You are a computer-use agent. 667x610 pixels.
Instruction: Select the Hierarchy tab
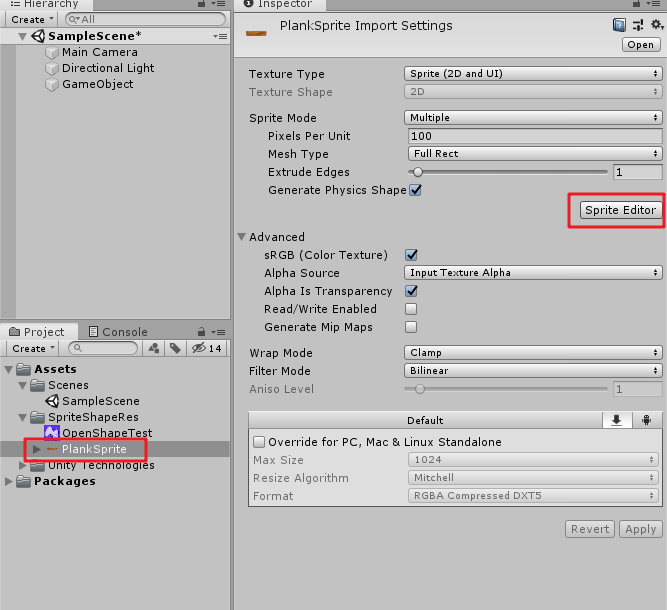[x=45, y=4]
